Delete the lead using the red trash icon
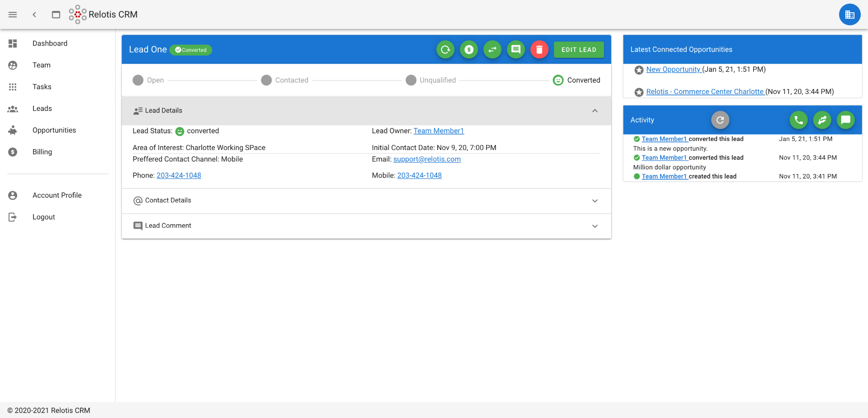Viewport: 868px width, 418px height. coord(539,49)
